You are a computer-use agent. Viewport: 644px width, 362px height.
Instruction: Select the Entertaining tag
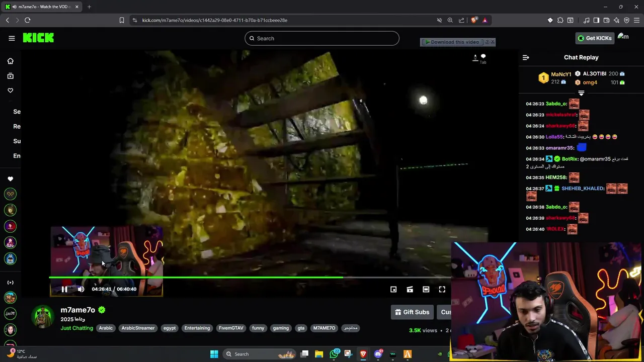(197, 328)
